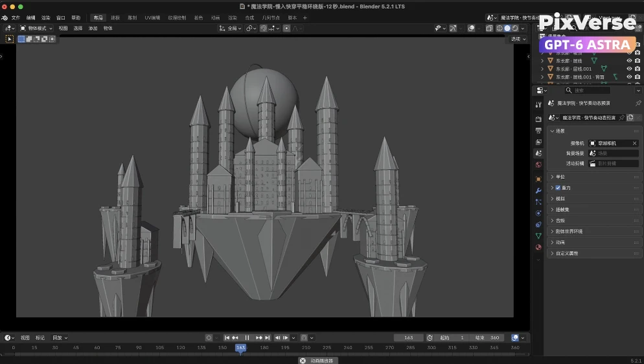This screenshot has width=644, height=364.
Task: Expand the 单位 units panel
Action: [594, 177]
